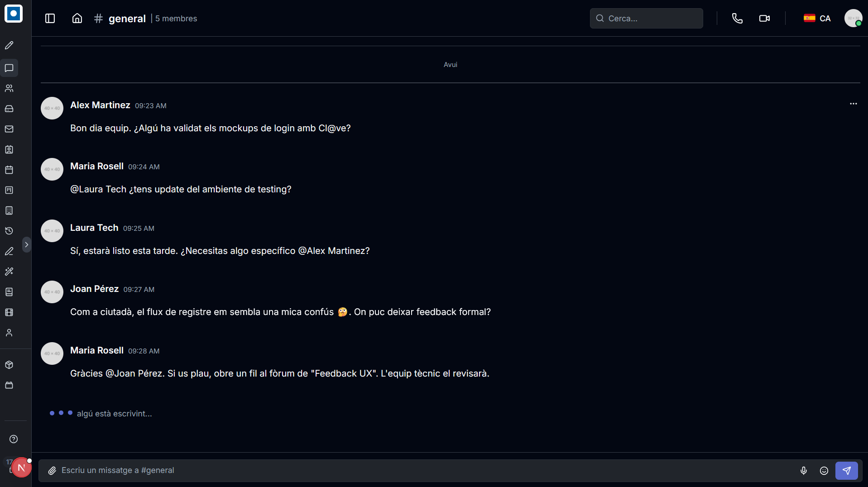
Task: Open the history sidebar icon
Action: [x=9, y=231]
